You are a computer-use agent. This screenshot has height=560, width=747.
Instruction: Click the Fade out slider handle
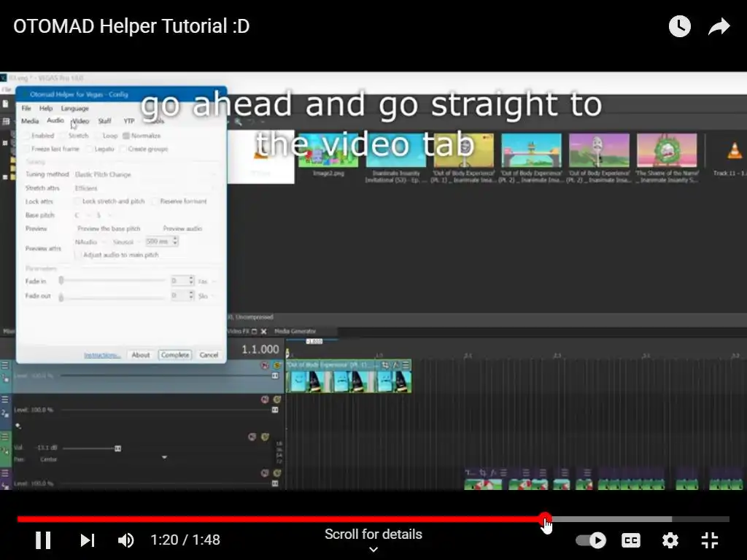(61, 297)
